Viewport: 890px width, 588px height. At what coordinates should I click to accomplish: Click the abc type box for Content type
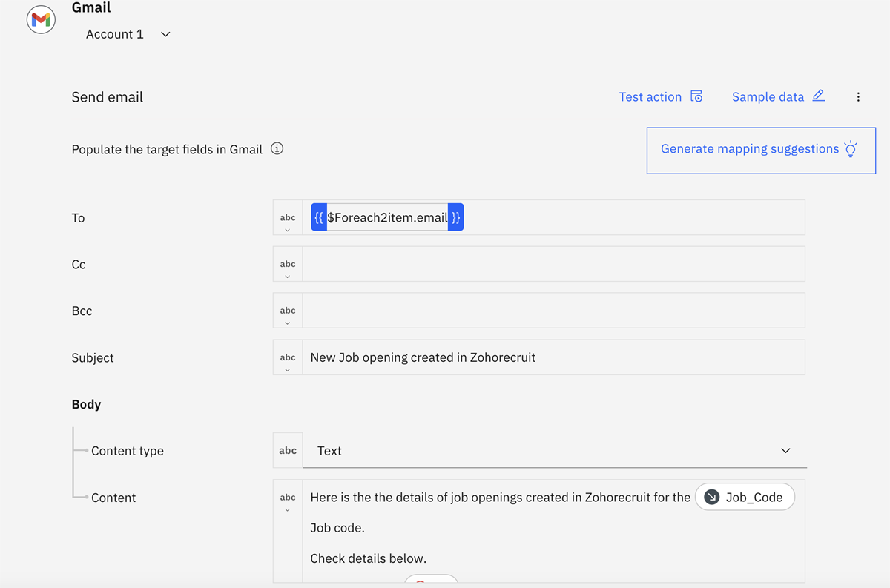(288, 450)
